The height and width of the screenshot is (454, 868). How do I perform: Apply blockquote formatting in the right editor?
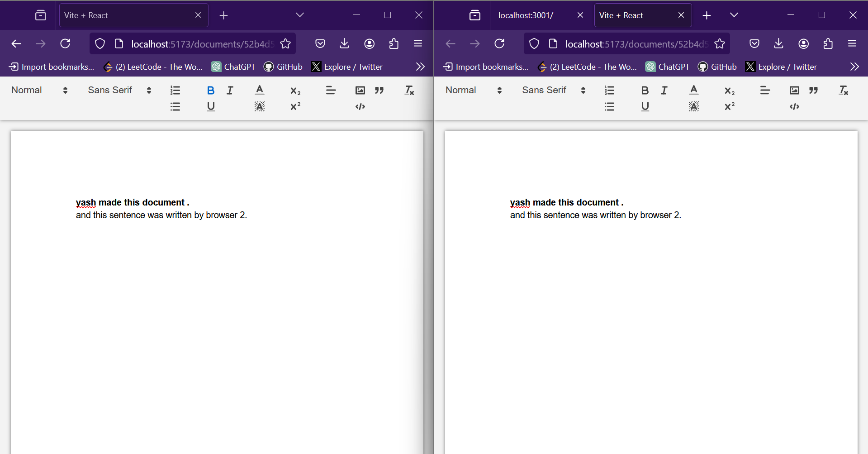tap(813, 90)
